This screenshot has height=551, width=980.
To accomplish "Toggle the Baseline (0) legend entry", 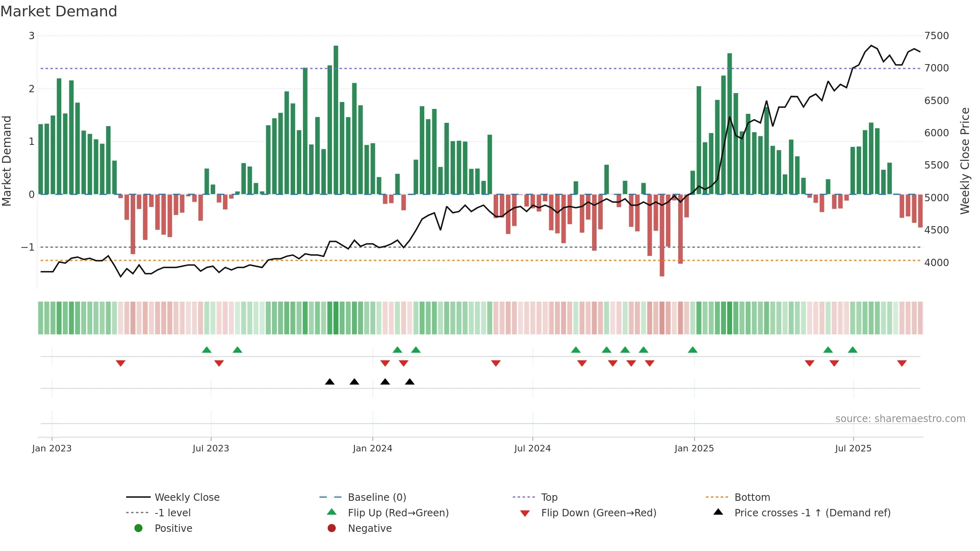I will 363,497.
